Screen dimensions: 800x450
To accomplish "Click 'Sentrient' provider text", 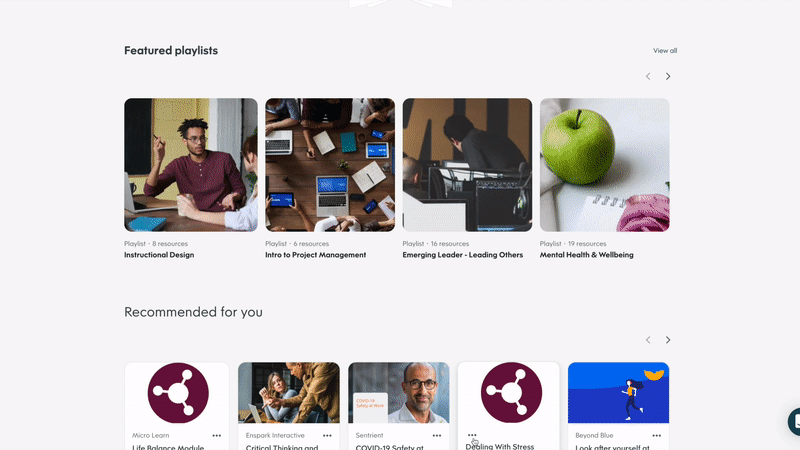I will [369, 436].
